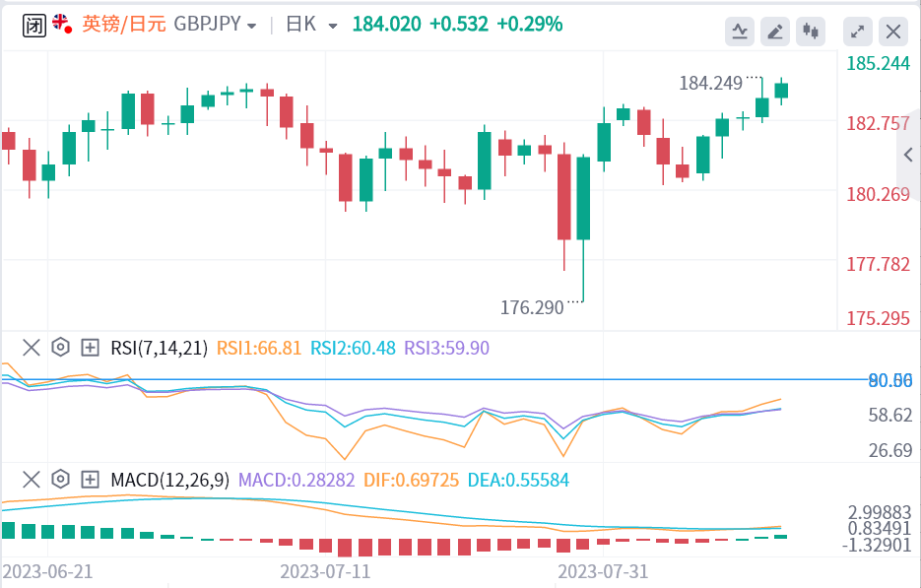Click the MACD(12,26,9) label
Viewport: 921px width, 588px height.
[170, 481]
